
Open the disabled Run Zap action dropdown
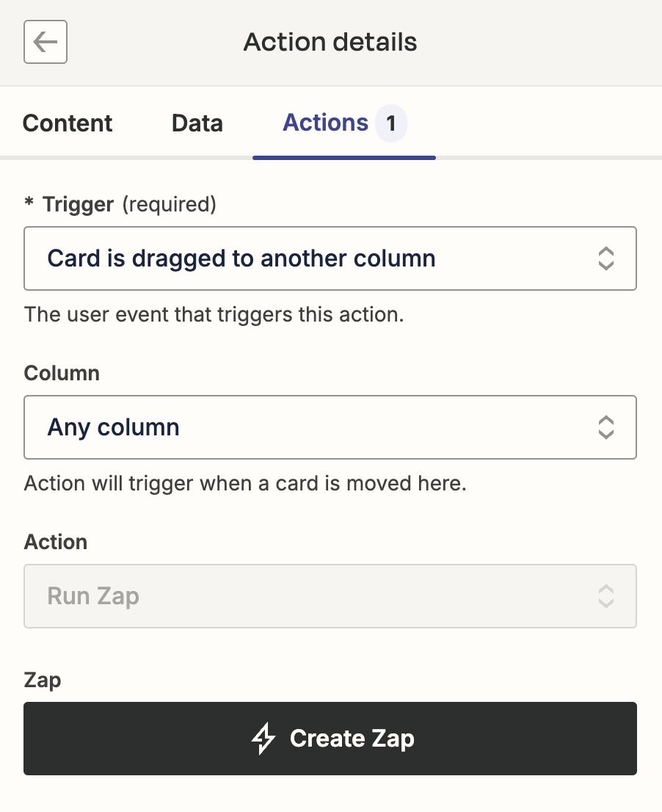click(x=330, y=596)
